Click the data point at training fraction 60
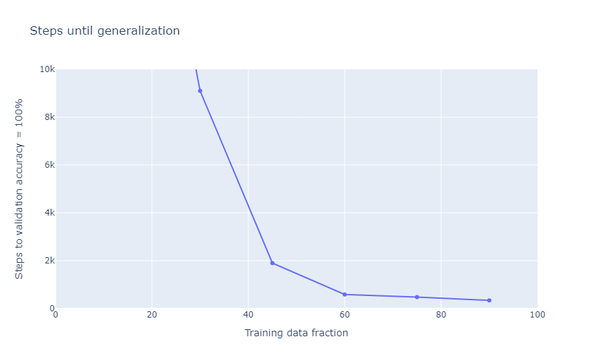Viewport: 593px width, 364px height. [345, 295]
